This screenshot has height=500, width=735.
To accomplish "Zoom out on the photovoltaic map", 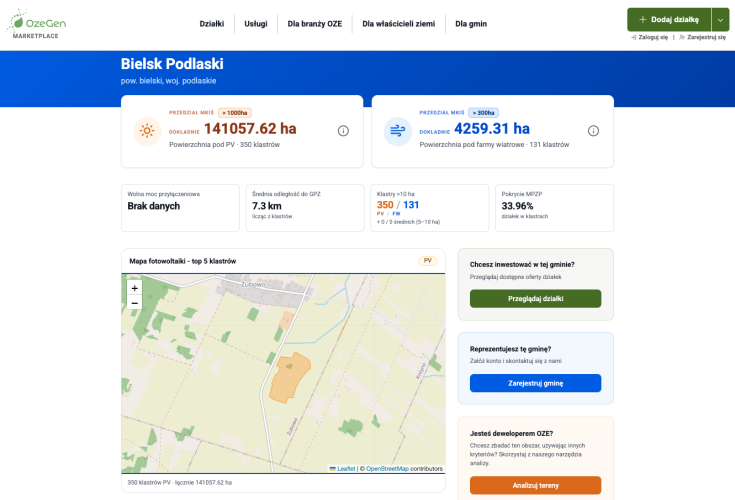I will tap(135, 303).
